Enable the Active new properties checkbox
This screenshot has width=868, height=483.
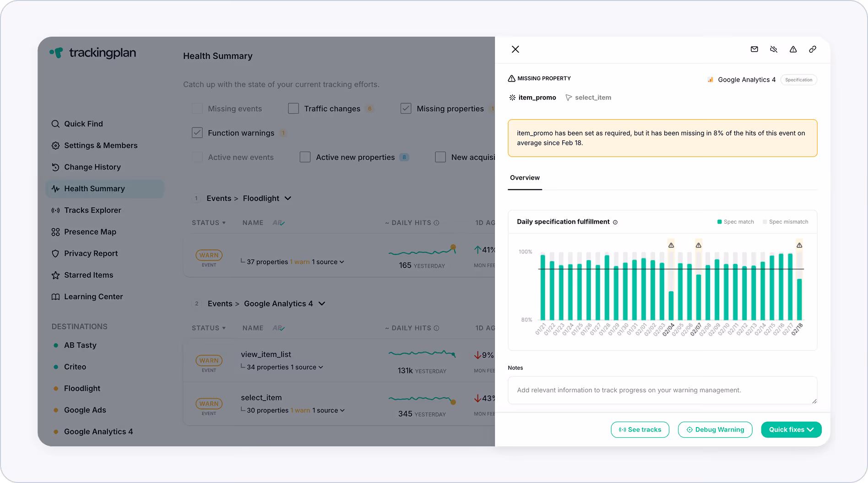(x=305, y=157)
